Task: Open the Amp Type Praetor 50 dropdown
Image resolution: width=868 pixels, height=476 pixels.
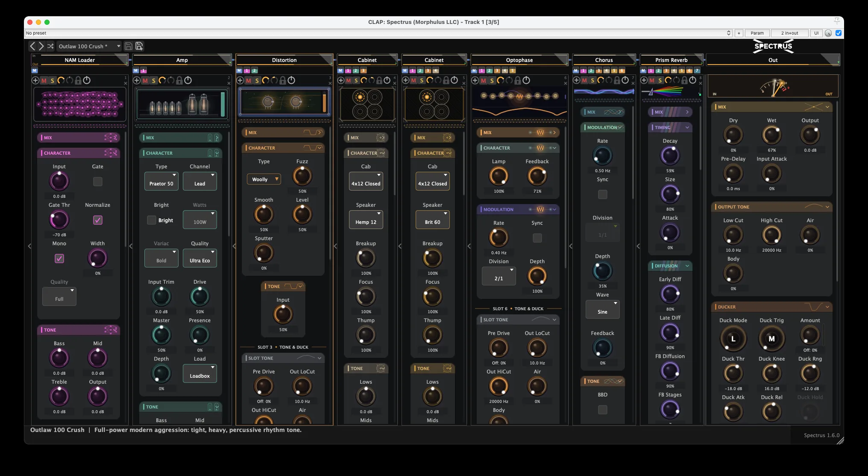Action: (161, 181)
